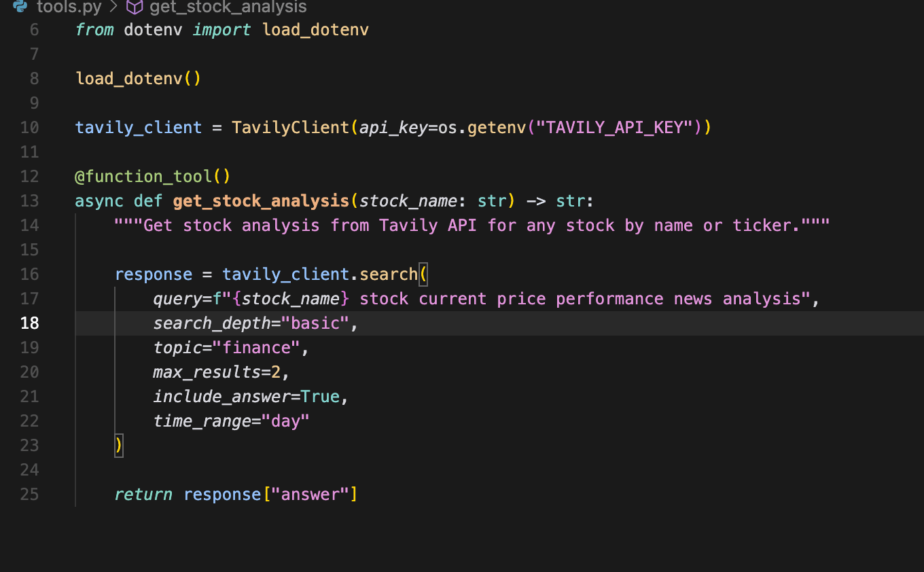Click the "basic" string value

coord(315,323)
